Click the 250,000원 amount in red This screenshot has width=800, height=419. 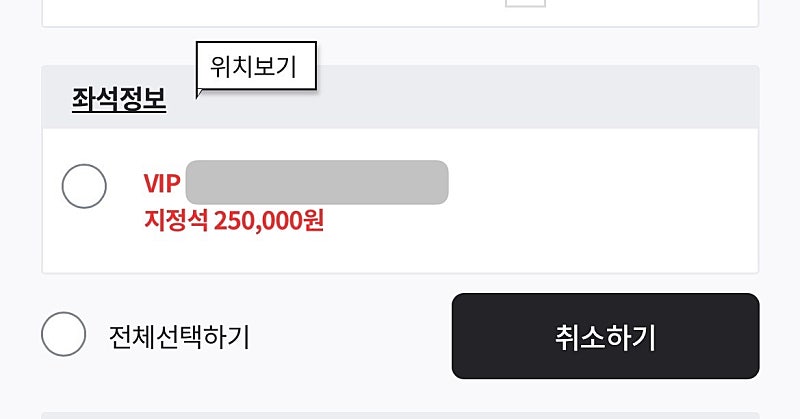(269, 219)
